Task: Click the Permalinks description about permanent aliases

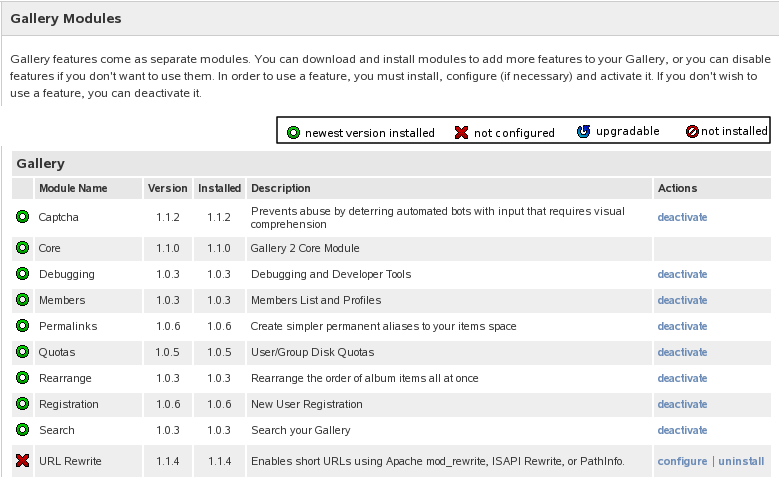Action: pos(383,326)
